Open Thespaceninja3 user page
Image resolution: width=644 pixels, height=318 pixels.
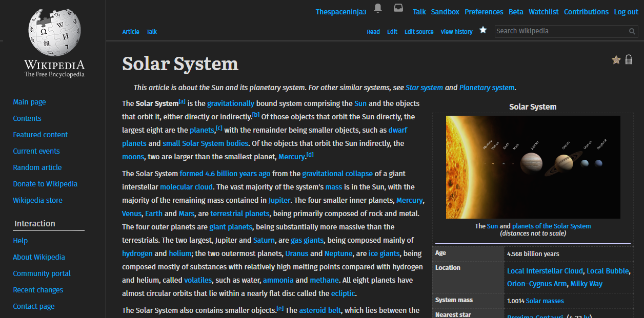(x=341, y=12)
